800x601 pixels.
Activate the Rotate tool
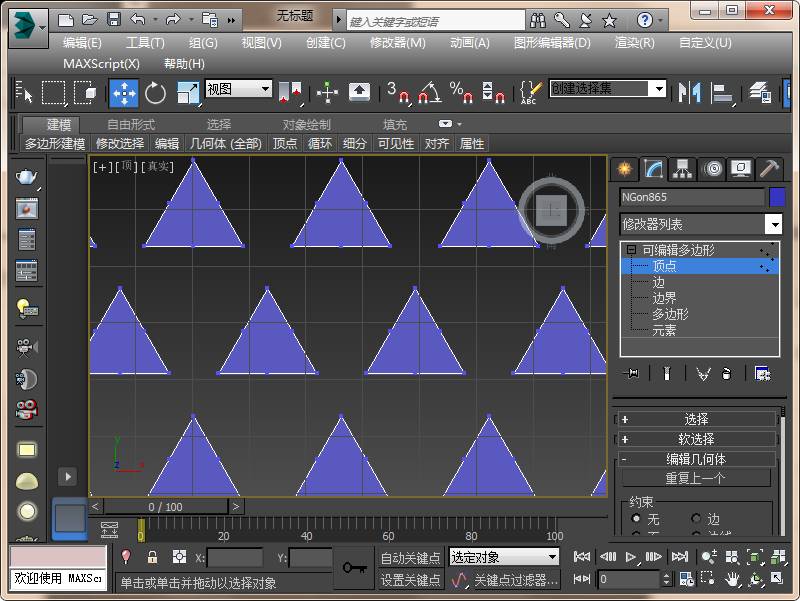point(155,93)
